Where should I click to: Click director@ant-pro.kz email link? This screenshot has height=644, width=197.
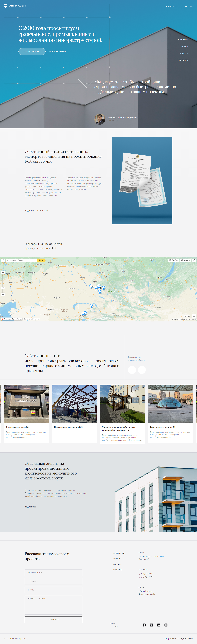(147, 594)
